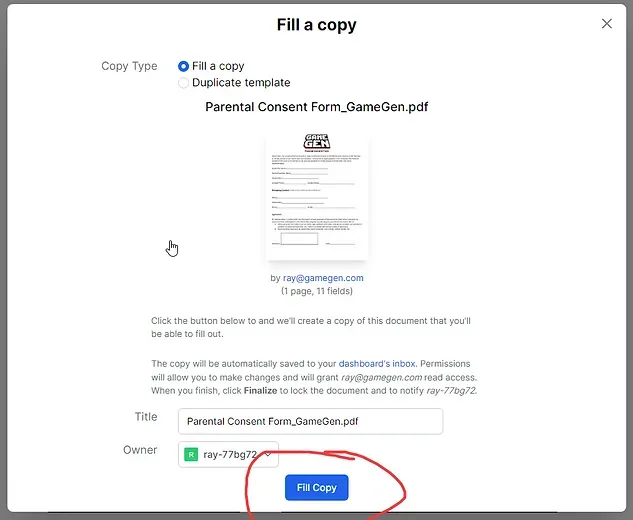Click the Parental Consent Form_GameGen.pdf heading

point(316,107)
